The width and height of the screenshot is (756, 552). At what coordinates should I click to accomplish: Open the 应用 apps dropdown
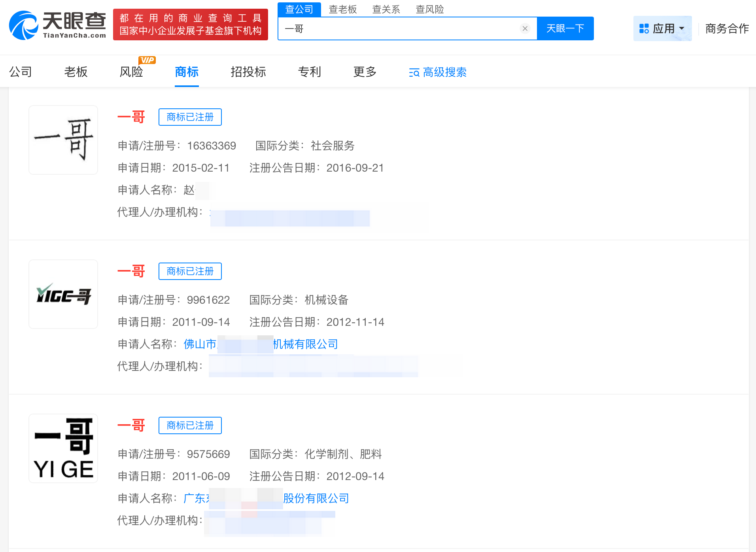click(x=662, y=28)
